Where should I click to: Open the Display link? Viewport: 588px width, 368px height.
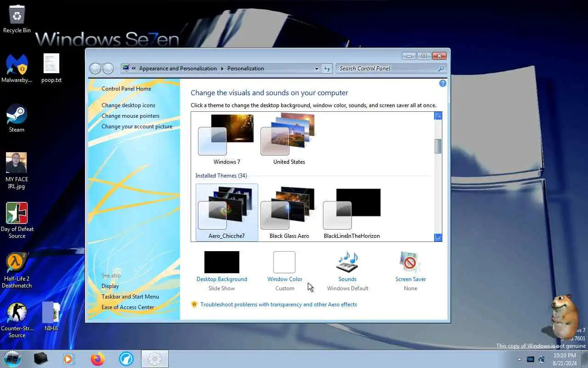click(110, 286)
